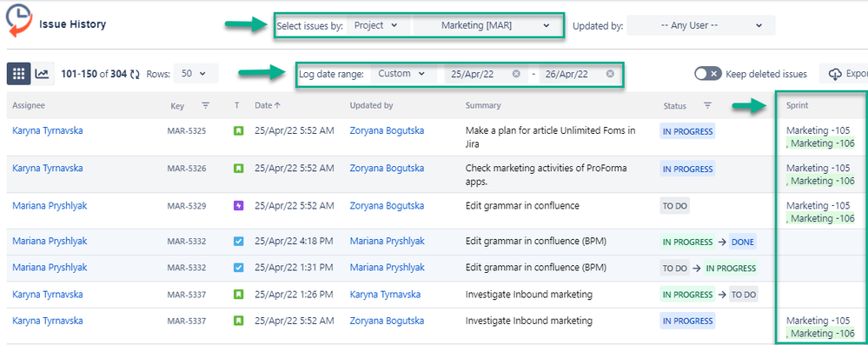Open issue key MAR-5326

tap(187, 169)
